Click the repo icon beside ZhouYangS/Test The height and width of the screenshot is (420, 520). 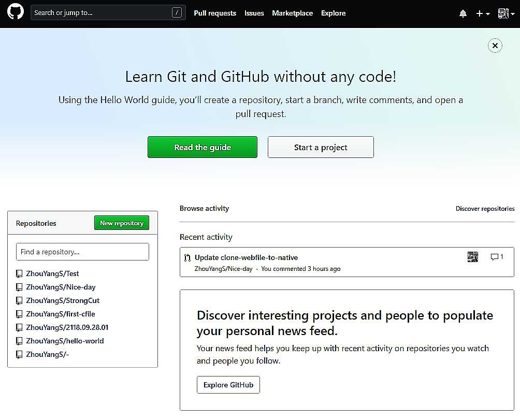(x=19, y=273)
